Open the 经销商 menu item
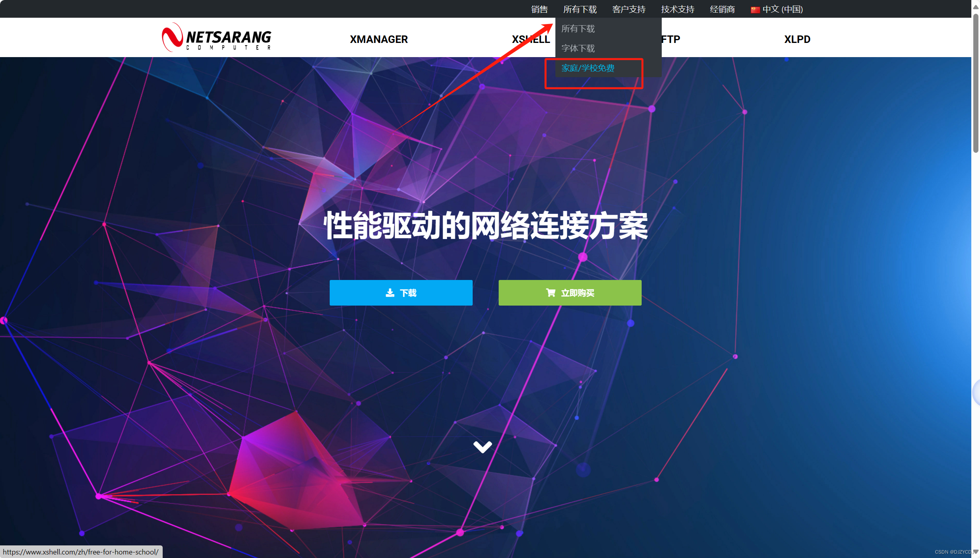The width and height of the screenshot is (980, 558). tap(722, 9)
